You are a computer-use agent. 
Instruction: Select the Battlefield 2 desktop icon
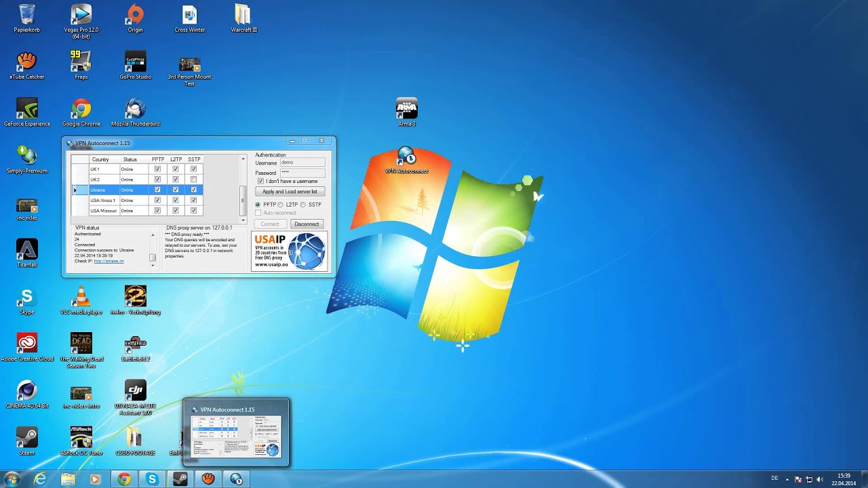coord(136,347)
